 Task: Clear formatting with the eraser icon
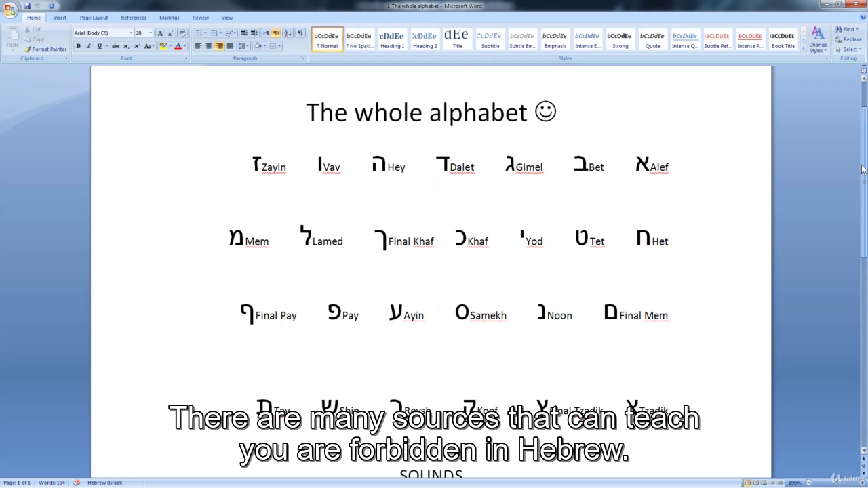[182, 33]
